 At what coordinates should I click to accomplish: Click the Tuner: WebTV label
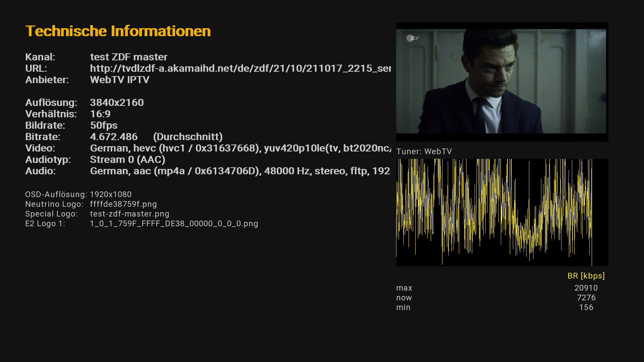coord(424,152)
